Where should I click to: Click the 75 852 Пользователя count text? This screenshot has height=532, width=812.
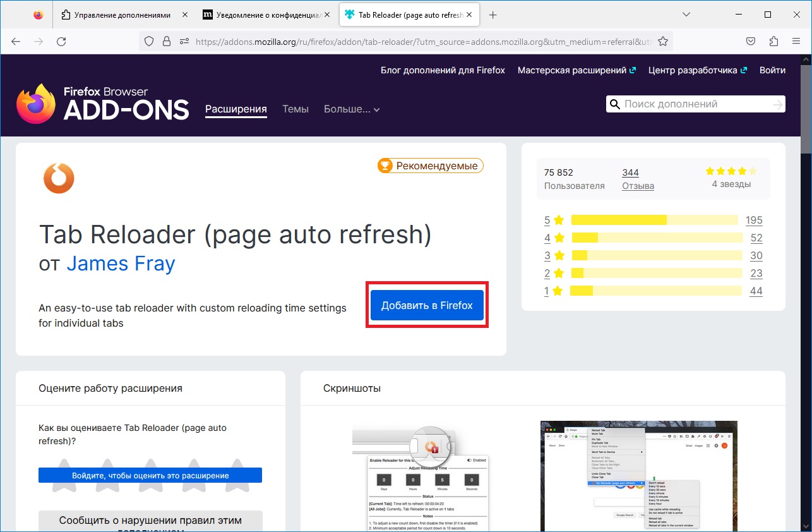[x=575, y=179]
